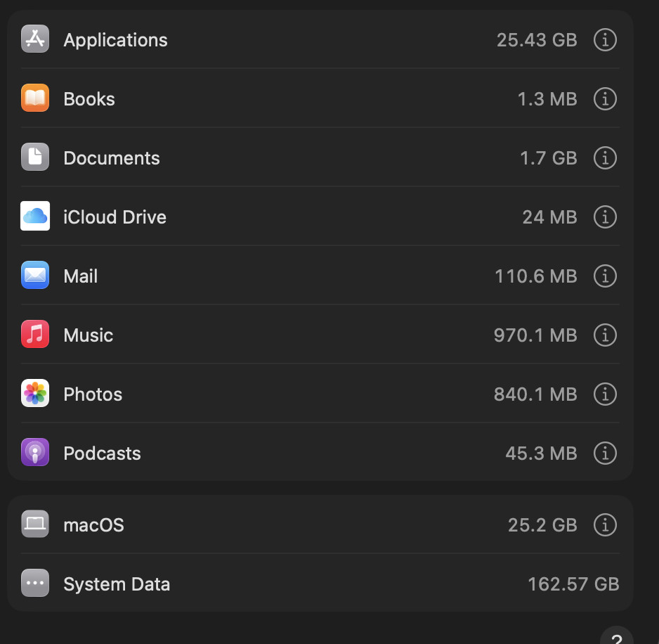Viewport: 659px width, 644px height.
Task: Open macOS storage info button
Action: pos(605,524)
